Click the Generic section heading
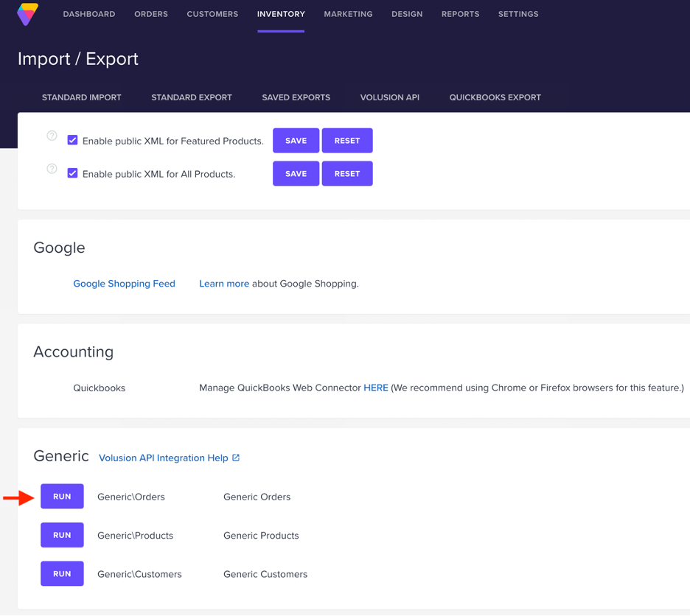The height and width of the screenshot is (616, 690). pos(61,456)
